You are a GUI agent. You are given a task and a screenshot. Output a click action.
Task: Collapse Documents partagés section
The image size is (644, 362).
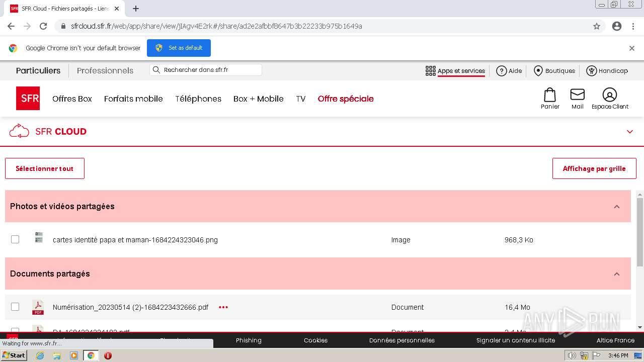pyautogui.click(x=617, y=274)
